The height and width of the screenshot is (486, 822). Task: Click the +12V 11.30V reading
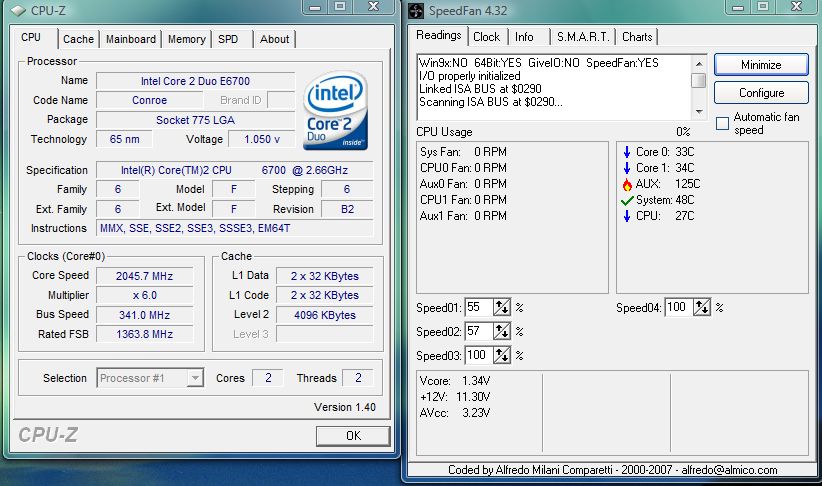(x=455, y=397)
